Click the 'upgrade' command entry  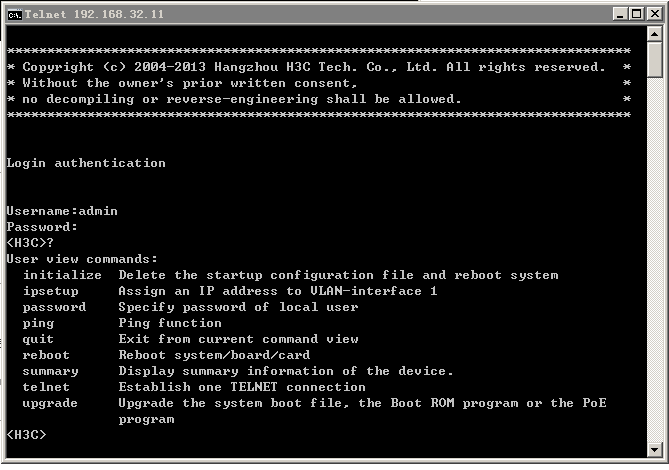(x=50, y=403)
